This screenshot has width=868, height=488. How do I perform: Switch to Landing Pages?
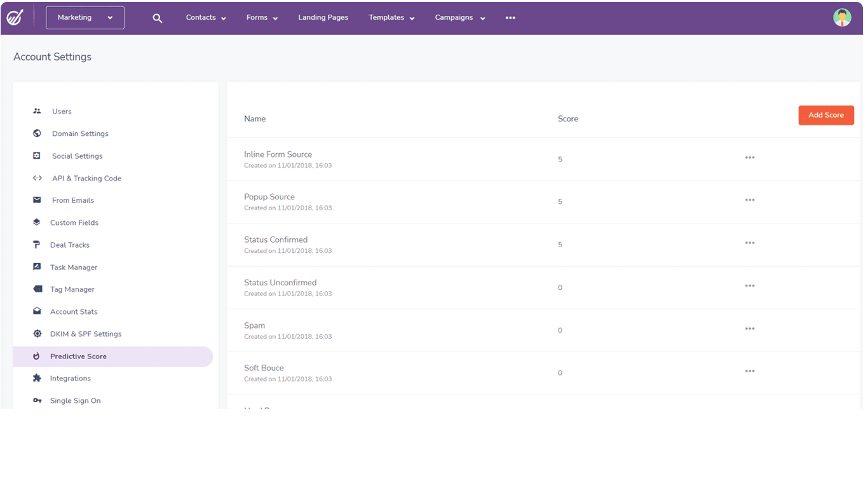(323, 17)
